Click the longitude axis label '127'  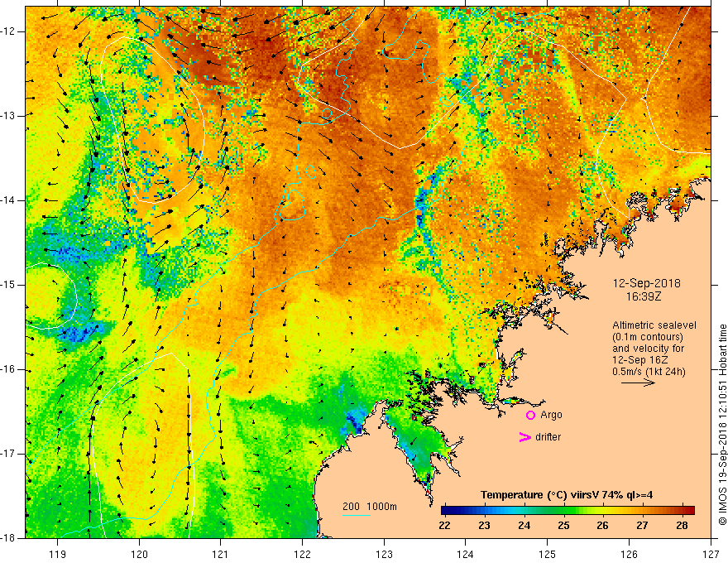point(711,554)
